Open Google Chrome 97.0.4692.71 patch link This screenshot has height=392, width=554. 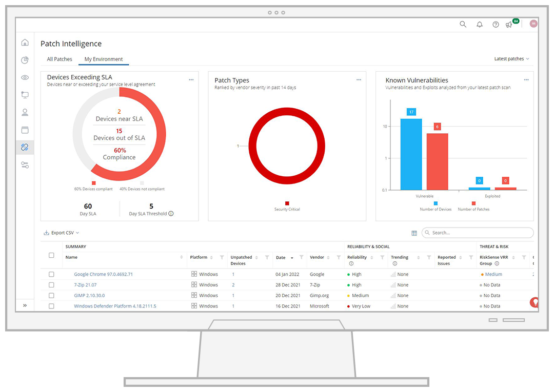point(103,274)
